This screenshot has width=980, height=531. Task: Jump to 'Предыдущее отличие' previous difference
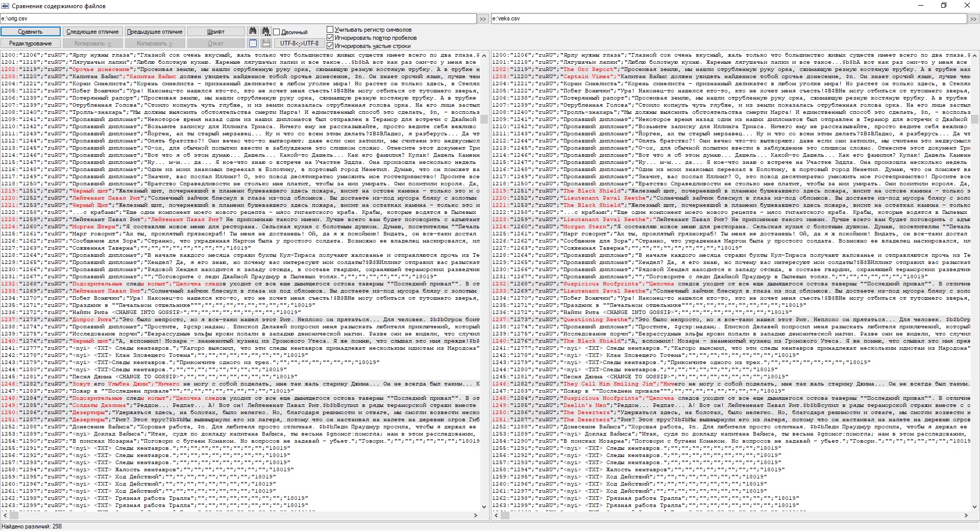155,32
